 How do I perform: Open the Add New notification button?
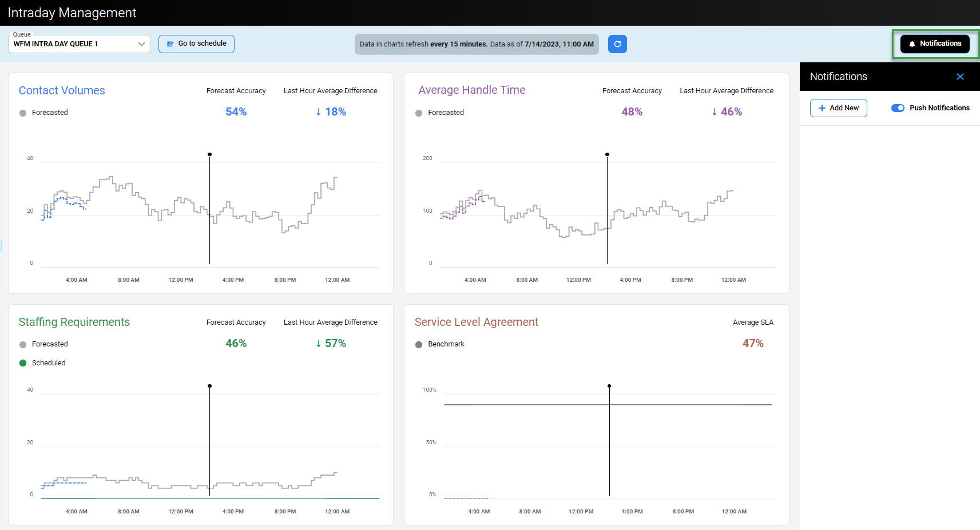(x=838, y=108)
